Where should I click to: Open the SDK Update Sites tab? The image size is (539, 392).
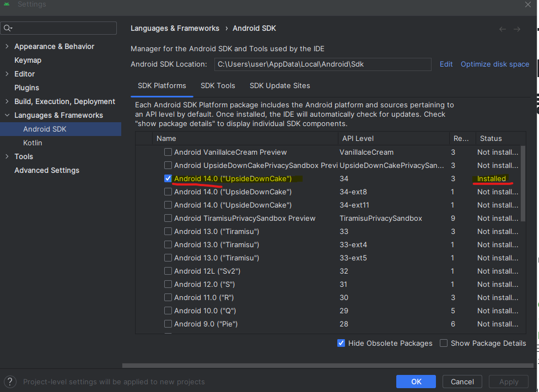click(279, 86)
